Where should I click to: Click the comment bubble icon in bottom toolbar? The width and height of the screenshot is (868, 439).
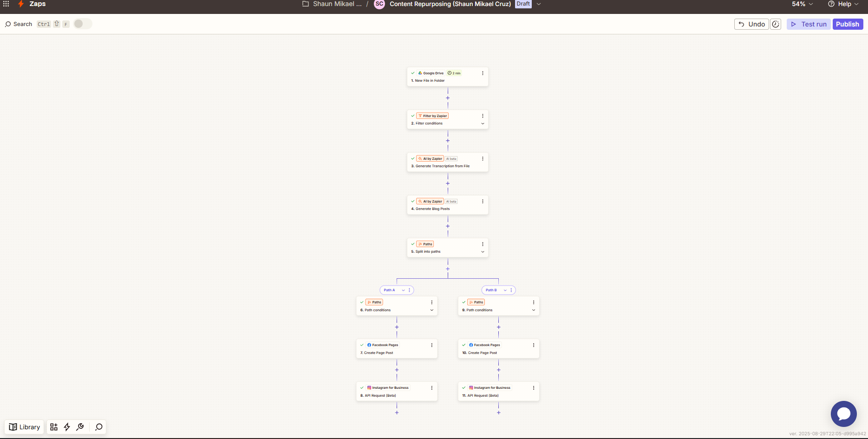pos(98,427)
